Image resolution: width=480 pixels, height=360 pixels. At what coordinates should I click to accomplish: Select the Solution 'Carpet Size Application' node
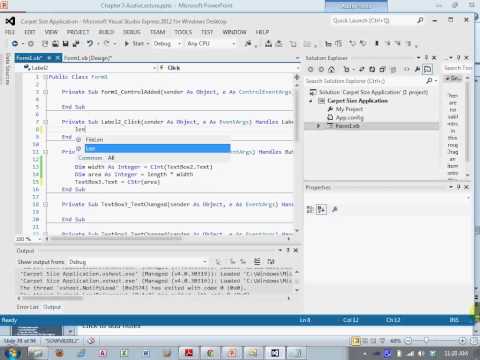pos(373,92)
